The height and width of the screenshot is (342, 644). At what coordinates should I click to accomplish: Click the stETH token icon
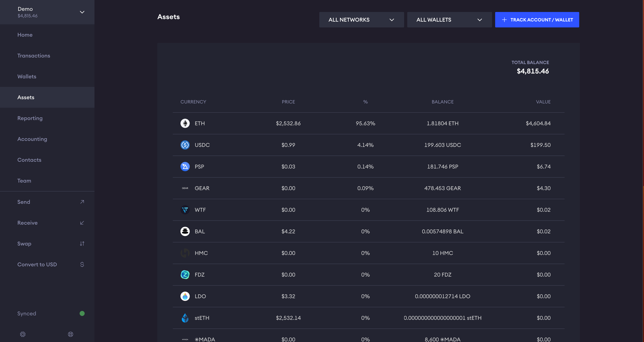pos(185,318)
